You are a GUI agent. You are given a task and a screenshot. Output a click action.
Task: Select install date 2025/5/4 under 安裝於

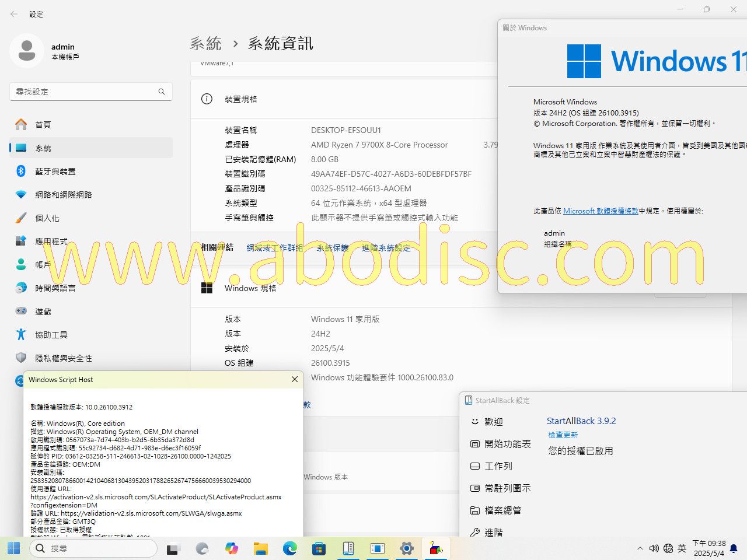[327, 348]
